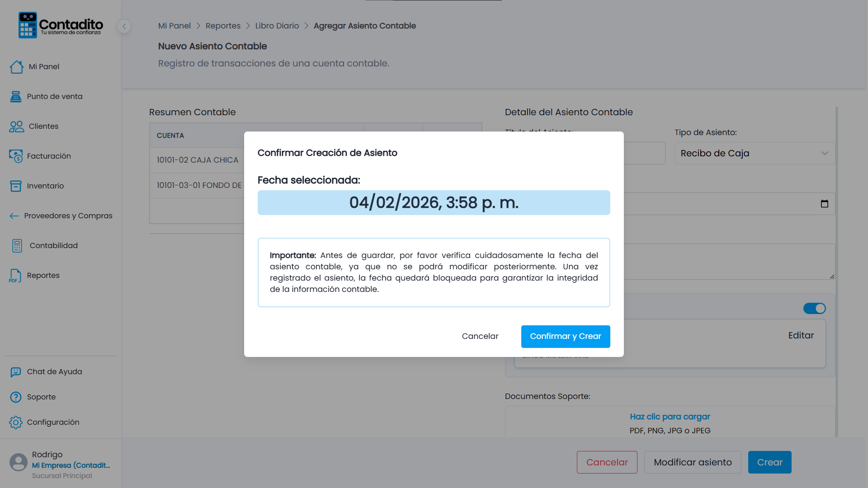This screenshot has height=488, width=868.
Task: Click the red Cancelar button at bottom
Action: click(x=607, y=462)
